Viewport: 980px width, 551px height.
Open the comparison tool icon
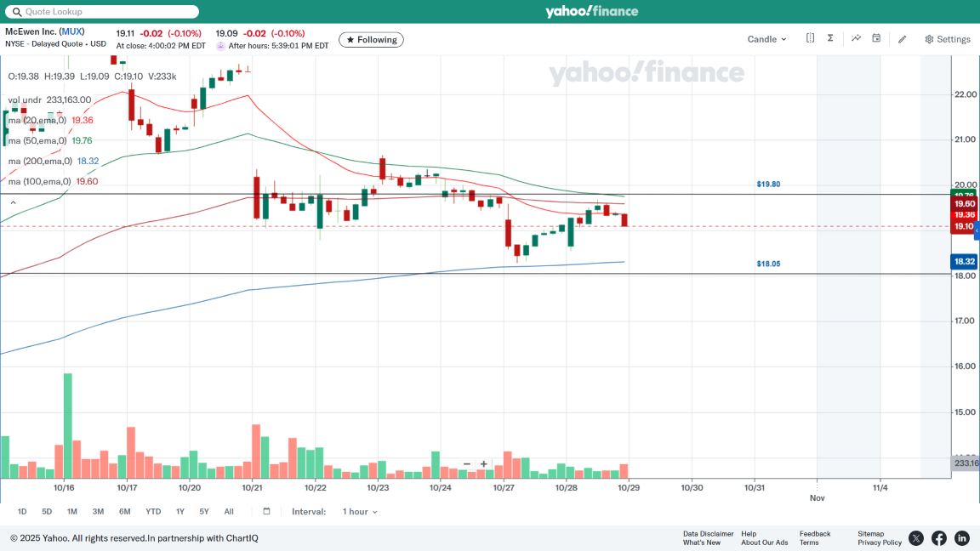(810, 38)
